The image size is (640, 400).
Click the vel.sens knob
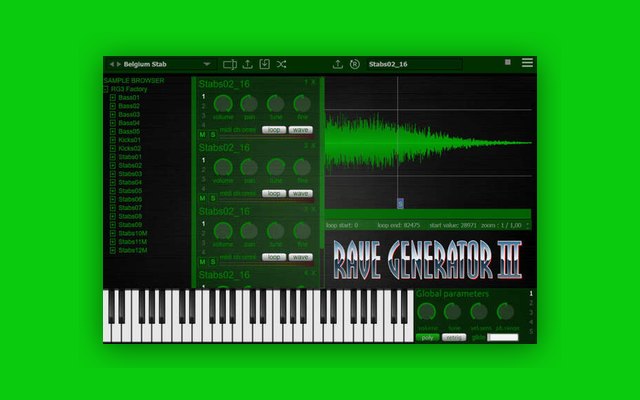[x=479, y=312]
